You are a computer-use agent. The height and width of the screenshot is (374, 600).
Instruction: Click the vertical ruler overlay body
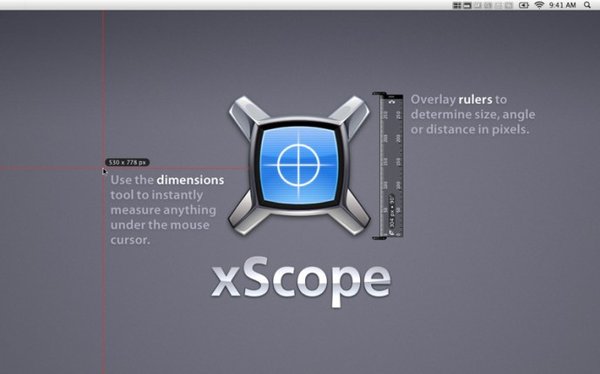point(391,165)
